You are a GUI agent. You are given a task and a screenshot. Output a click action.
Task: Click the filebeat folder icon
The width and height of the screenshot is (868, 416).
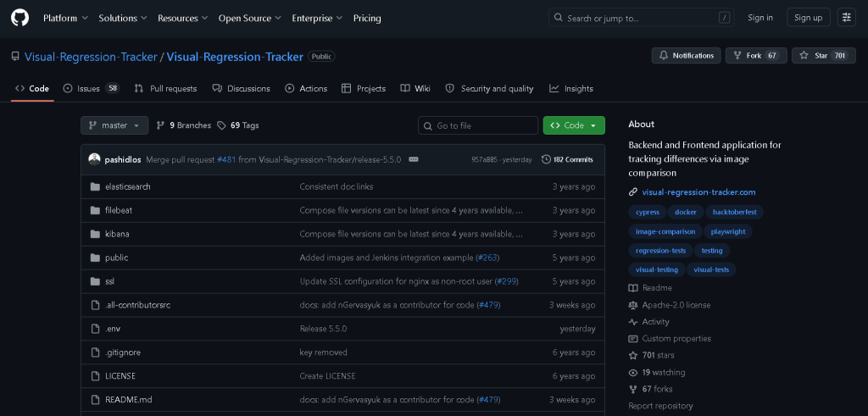[x=95, y=211]
